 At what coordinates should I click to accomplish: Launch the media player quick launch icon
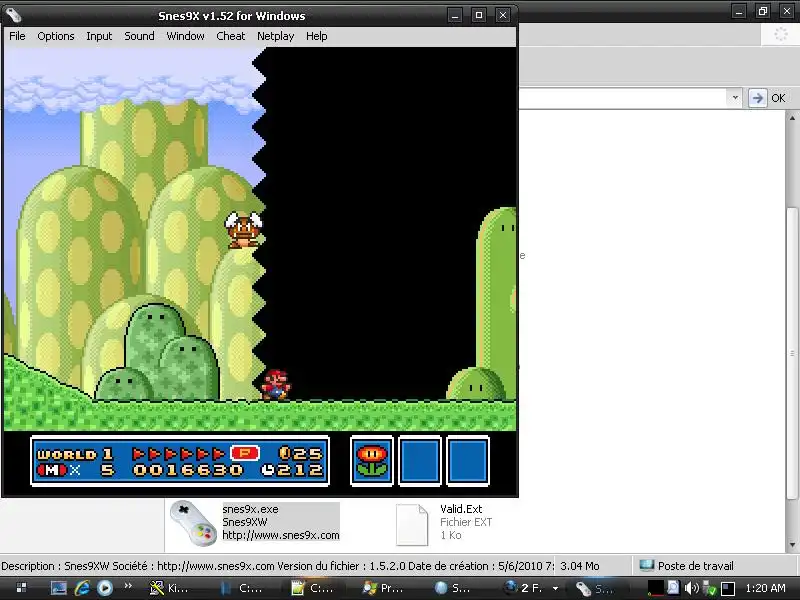tap(105, 588)
